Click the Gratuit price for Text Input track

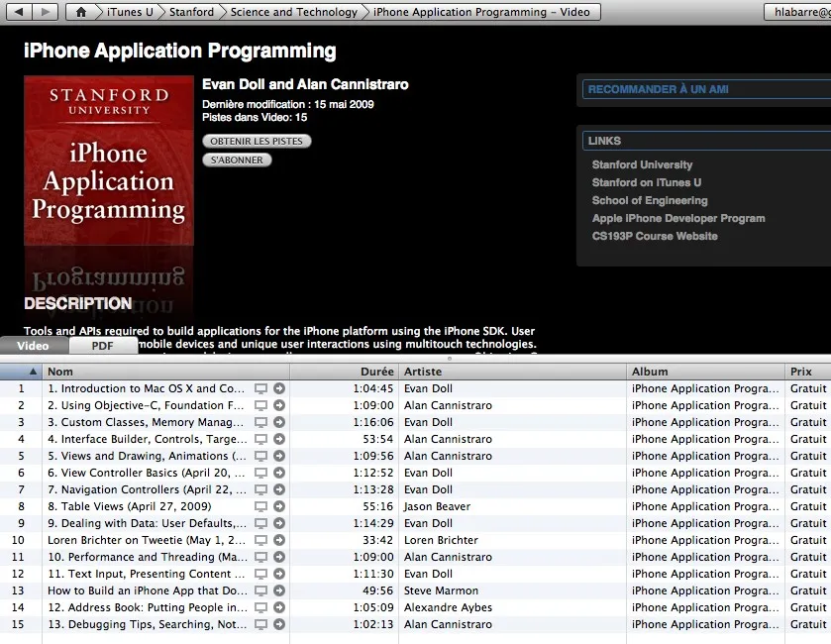click(808, 574)
